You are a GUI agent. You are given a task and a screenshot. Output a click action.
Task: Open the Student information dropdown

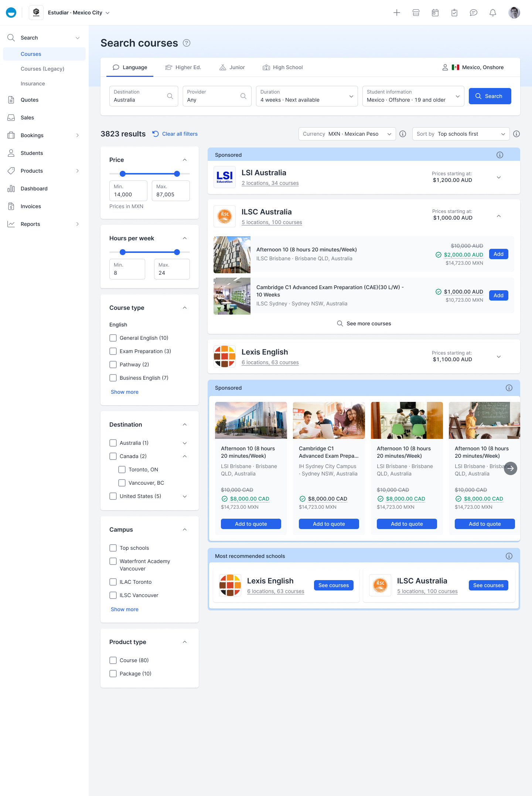(413, 96)
